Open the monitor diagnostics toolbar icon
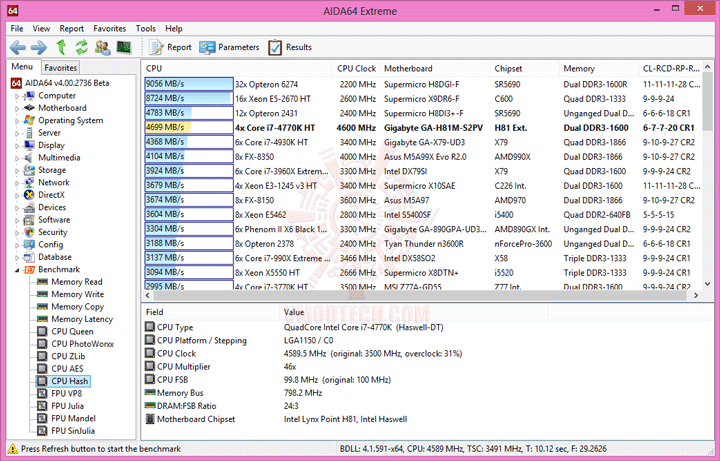The height and width of the screenshot is (461, 720). click(124, 47)
